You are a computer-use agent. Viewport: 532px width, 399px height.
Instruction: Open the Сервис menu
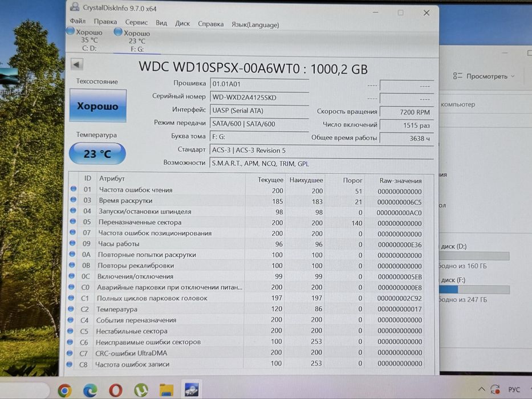[136, 22]
